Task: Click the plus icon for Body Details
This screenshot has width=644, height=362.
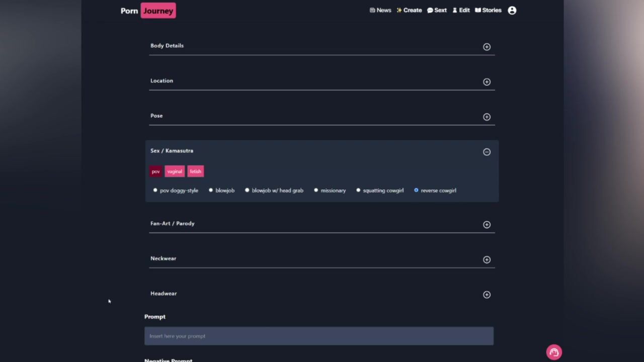Action: [487, 47]
